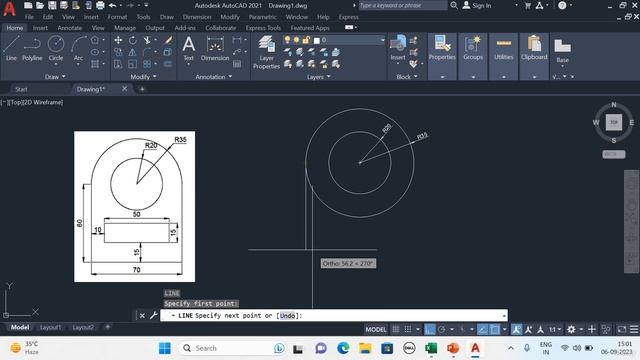
Task: Toggle the layer 0 lock icon
Action: click(306, 40)
